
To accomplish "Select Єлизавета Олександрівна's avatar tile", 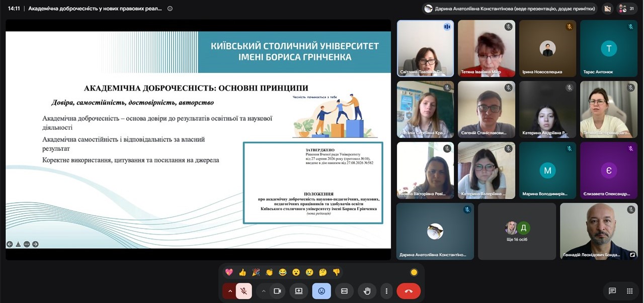I will point(609,170).
